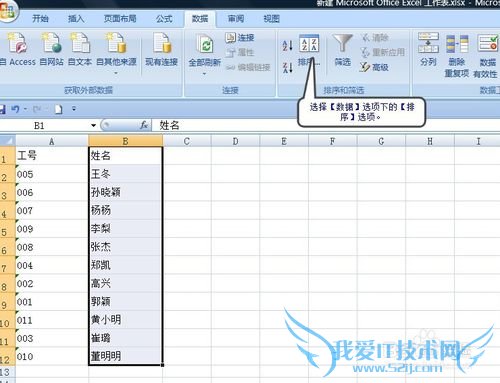Click cell containing 孙晓颖
Screen dimensions: 500x383
tap(126, 192)
